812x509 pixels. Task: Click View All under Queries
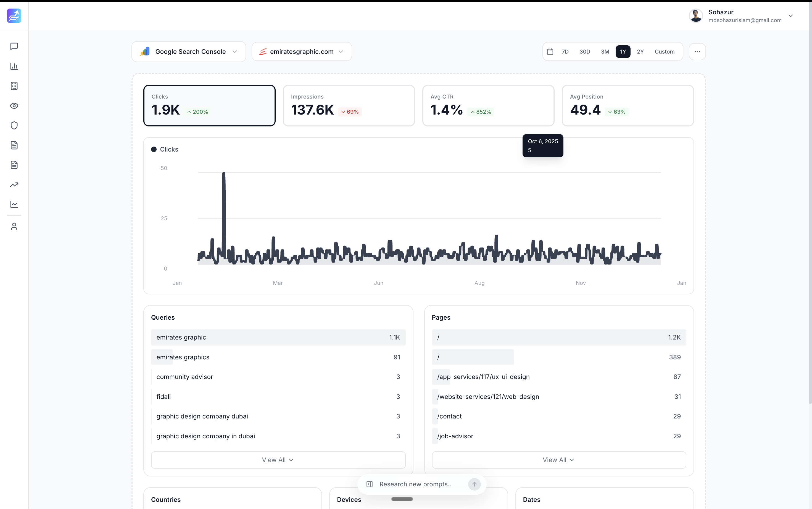tap(278, 460)
